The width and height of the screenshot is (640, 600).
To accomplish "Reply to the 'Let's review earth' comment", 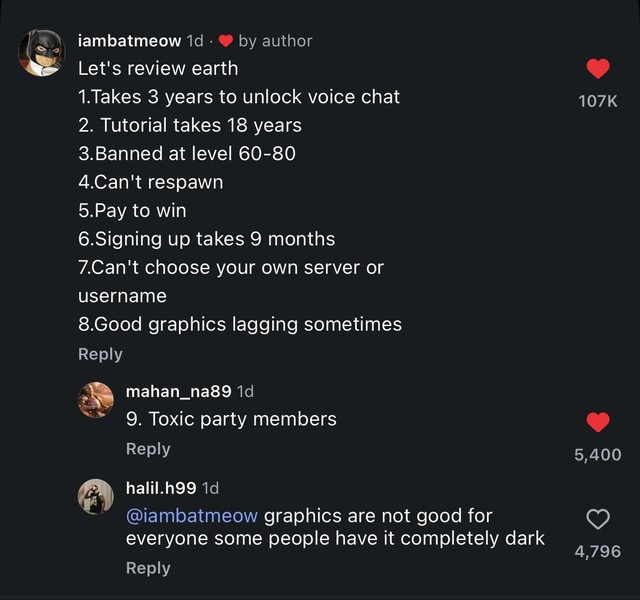I will pos(100,354).
